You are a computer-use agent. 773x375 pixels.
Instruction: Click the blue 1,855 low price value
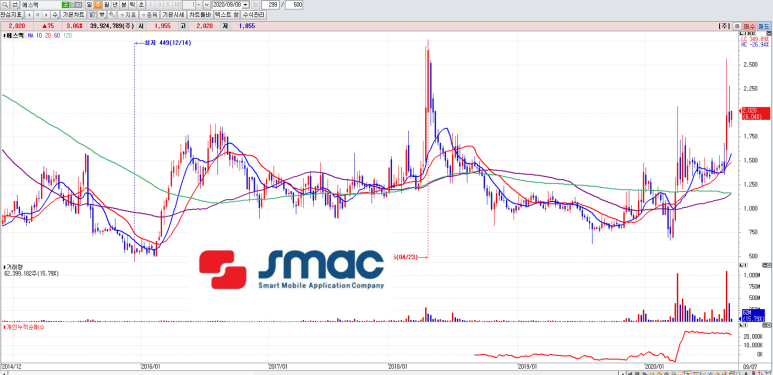tap(246, 26)
